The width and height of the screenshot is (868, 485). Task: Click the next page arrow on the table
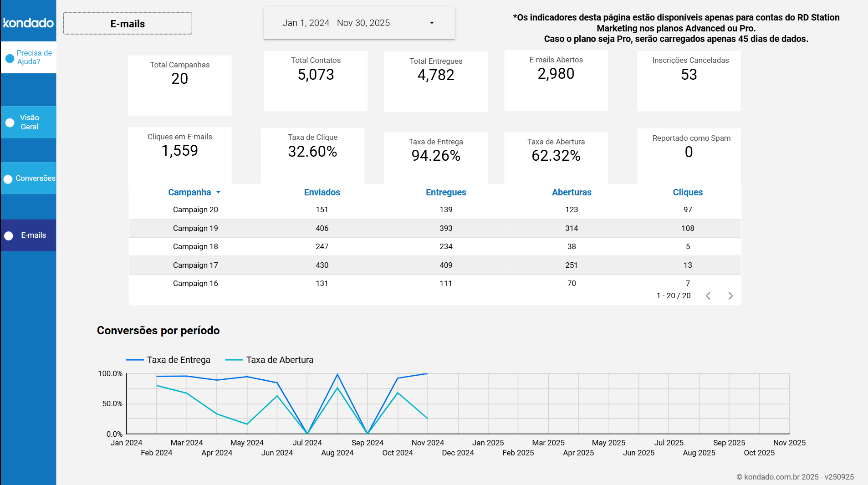point(730,296)
